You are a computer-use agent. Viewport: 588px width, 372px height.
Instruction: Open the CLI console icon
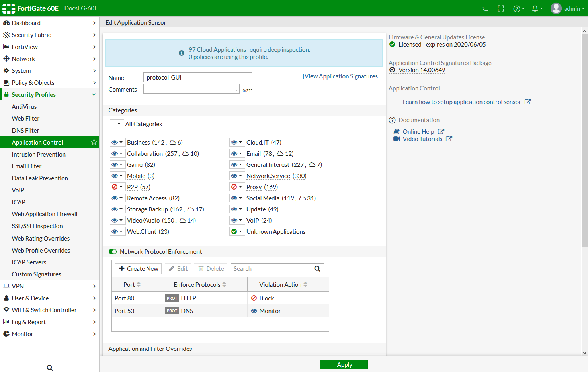(485, 8)
